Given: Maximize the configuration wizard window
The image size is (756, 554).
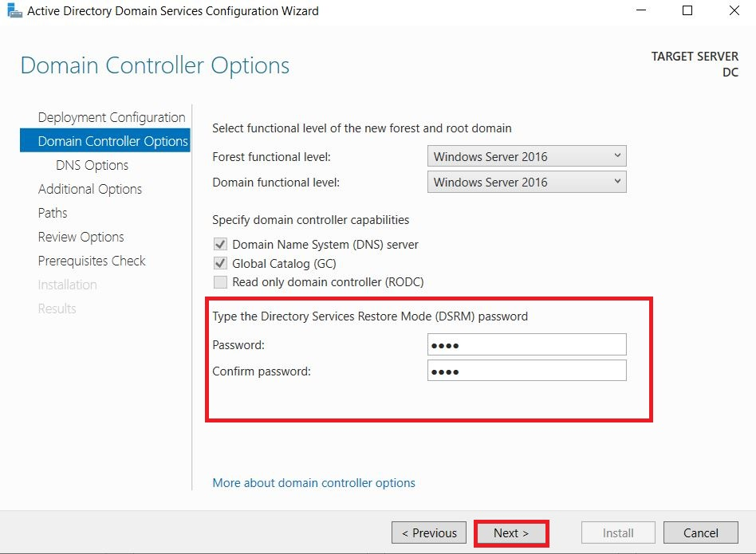Looking at the screenshot, I should pyautogui.click(x=687, y=10).
